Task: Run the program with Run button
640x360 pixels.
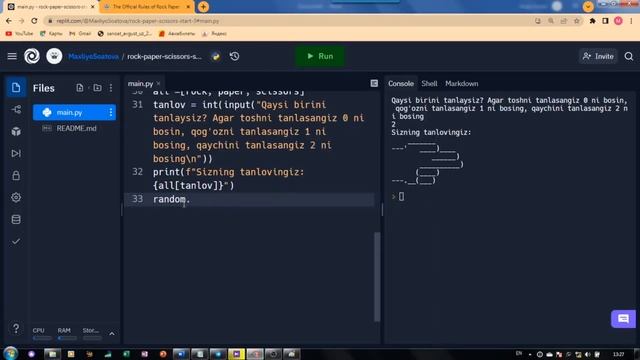Action: tap(320, 56)
